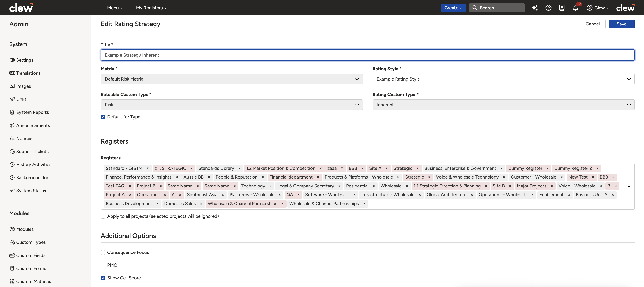Open Custom Forms in the sidebar
Image resolution: width=644 pixels, height=287 pixels.
(x=28, y=268)
